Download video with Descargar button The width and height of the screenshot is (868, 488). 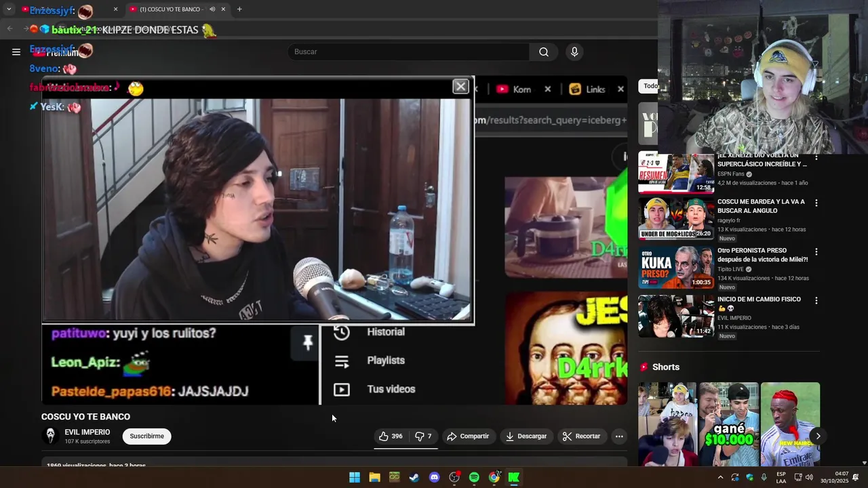tap(526, 436)
